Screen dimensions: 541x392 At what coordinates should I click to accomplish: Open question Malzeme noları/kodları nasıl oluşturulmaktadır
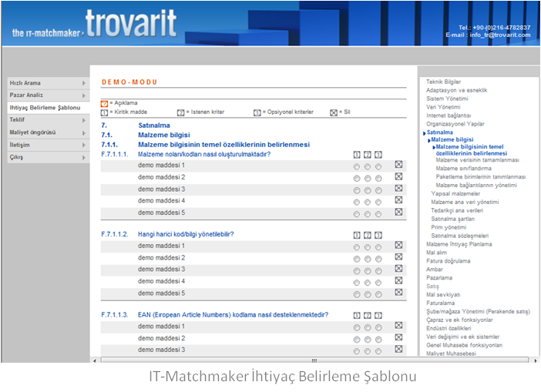pos(204,154)
